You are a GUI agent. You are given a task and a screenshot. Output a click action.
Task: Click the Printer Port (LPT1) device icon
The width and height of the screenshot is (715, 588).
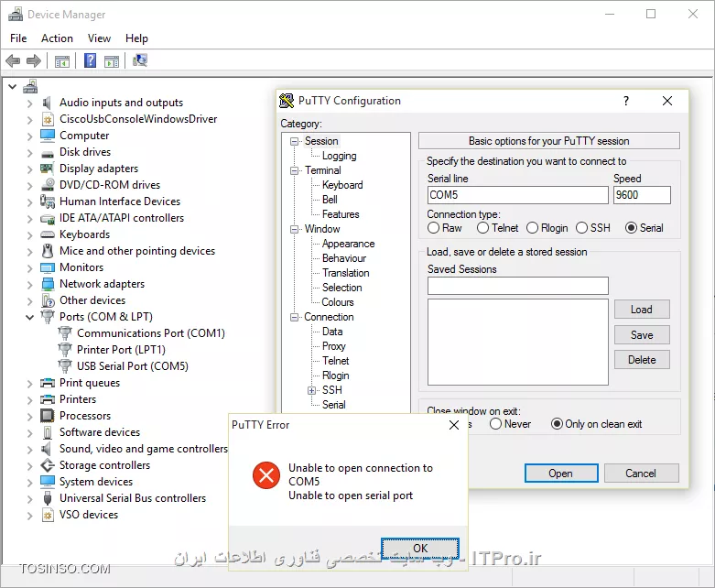65,350
